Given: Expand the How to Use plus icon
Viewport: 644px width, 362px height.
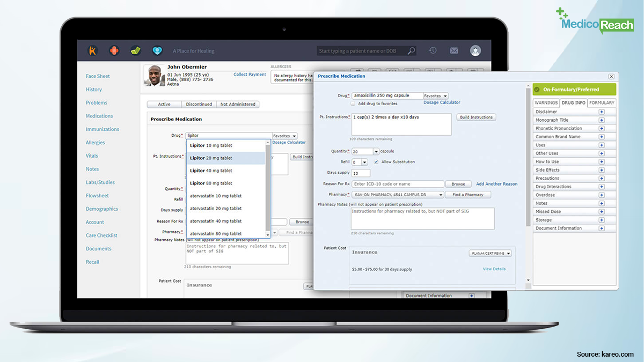Looking at the screenshot, I should click(x=602, y=162).
